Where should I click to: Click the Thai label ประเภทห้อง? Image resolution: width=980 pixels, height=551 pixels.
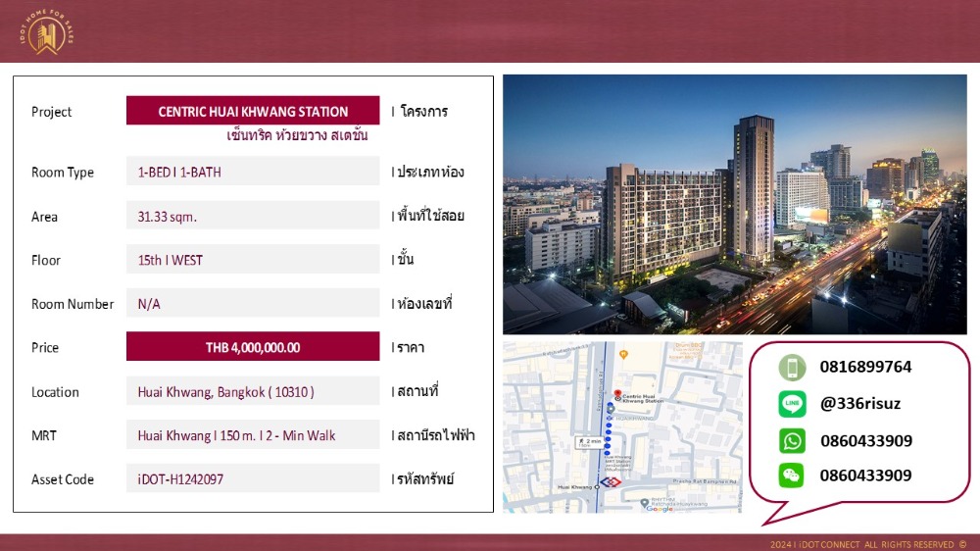tap(430, 172)
